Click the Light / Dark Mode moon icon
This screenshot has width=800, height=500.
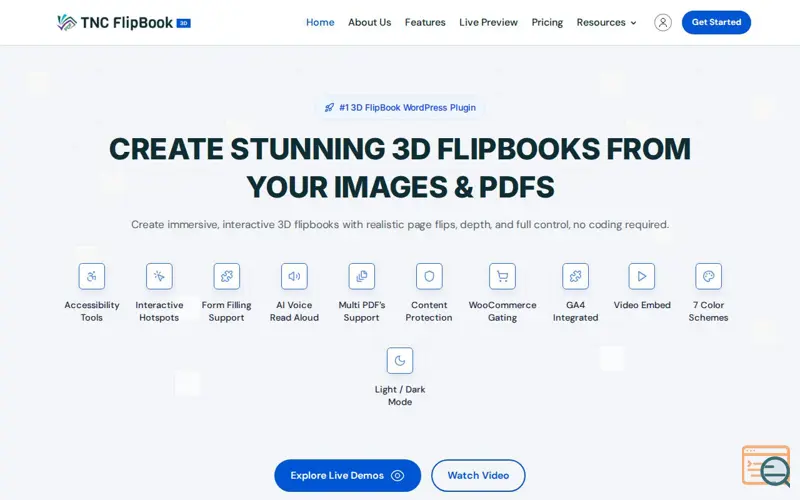tap(400, 361)
